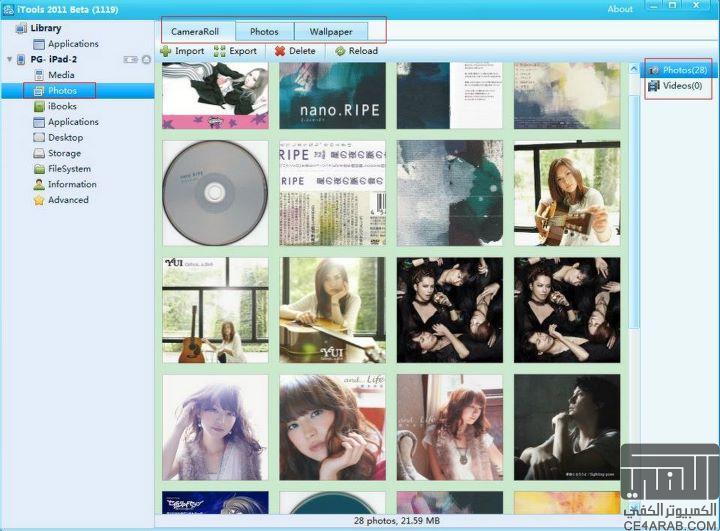720x531 pixels.
Task: Click the Export toolbar button
Action: coord(235,51)
